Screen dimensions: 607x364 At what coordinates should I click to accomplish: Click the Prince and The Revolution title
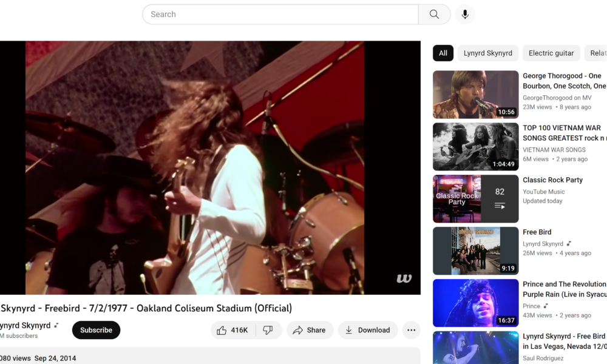(x=565, y=289)
